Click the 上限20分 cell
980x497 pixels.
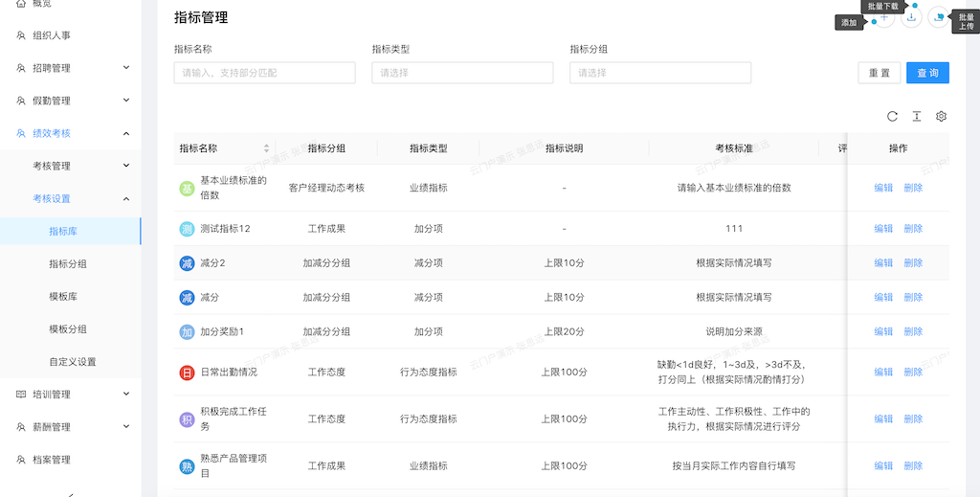[x=564, y=332]
